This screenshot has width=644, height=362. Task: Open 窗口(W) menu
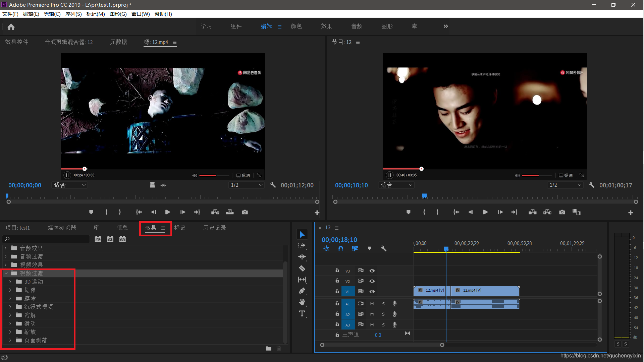click(x=141, y=14)
